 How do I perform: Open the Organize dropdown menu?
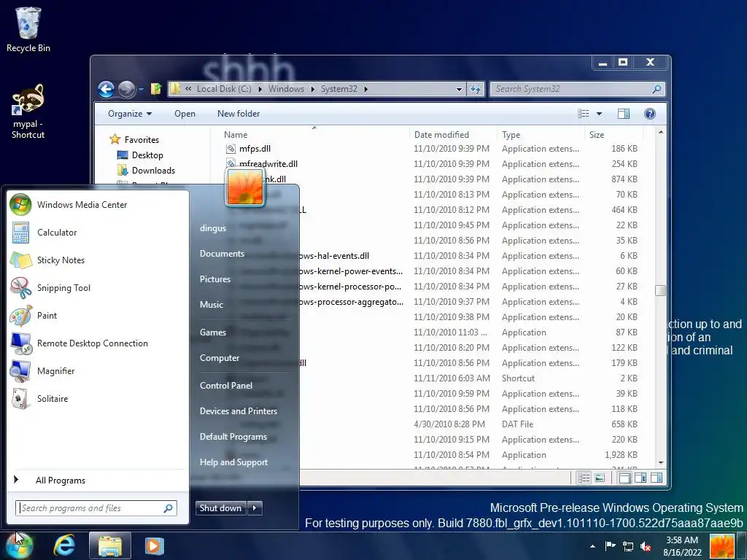pyautogui.click(x=130, y=113)
